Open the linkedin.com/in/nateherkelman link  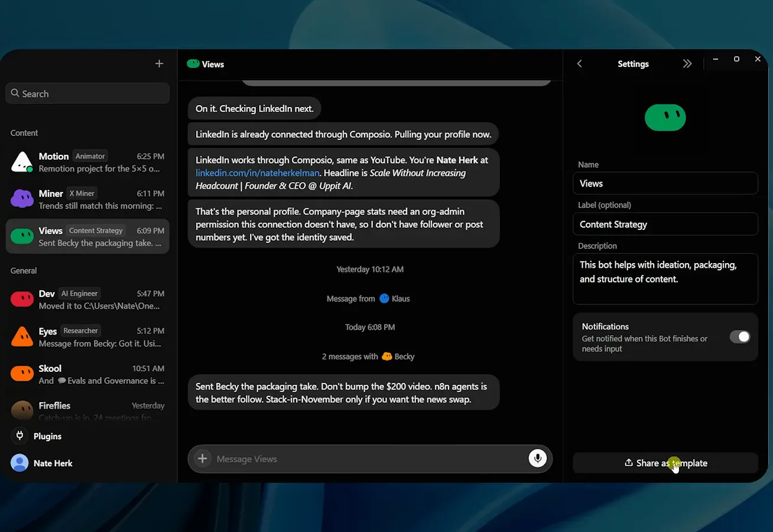coord(258,173)
